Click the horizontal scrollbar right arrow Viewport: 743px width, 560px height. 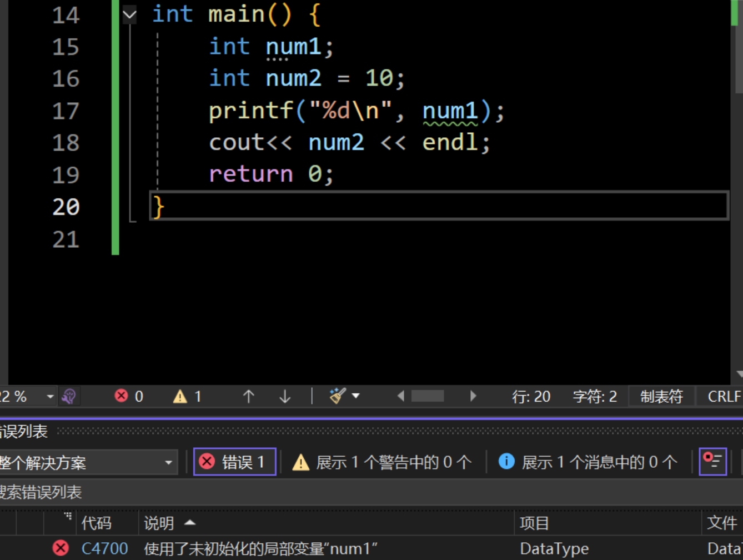pos(473,396)
